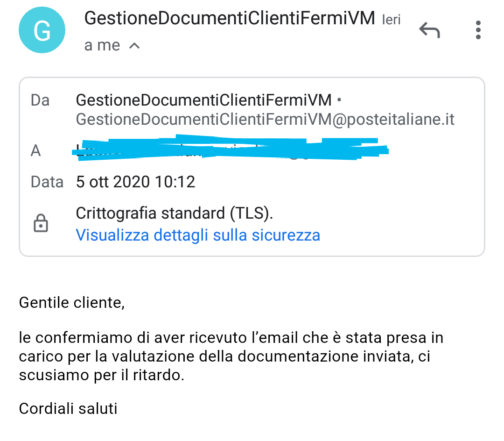Select the sender name in the "Da" row
This screenshot has height=441, width=504.
pyautogui.click(x=203, y=100)
